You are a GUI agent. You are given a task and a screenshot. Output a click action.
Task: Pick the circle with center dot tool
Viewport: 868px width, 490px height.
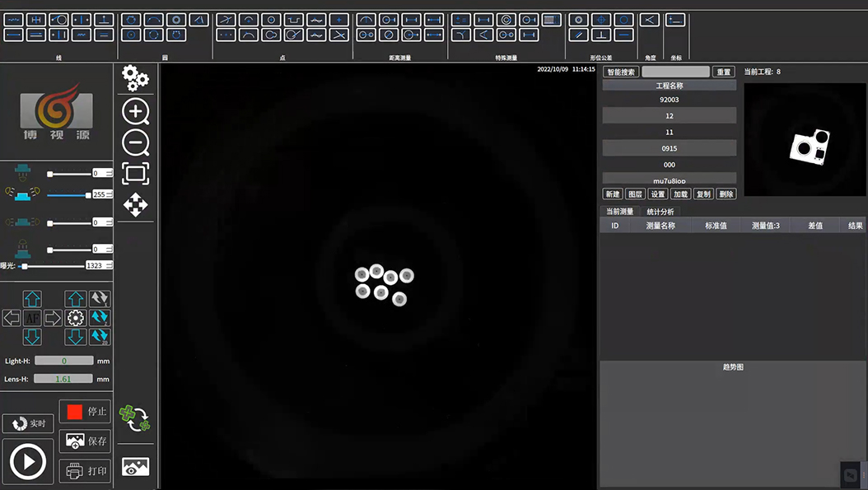coord(131,35)
